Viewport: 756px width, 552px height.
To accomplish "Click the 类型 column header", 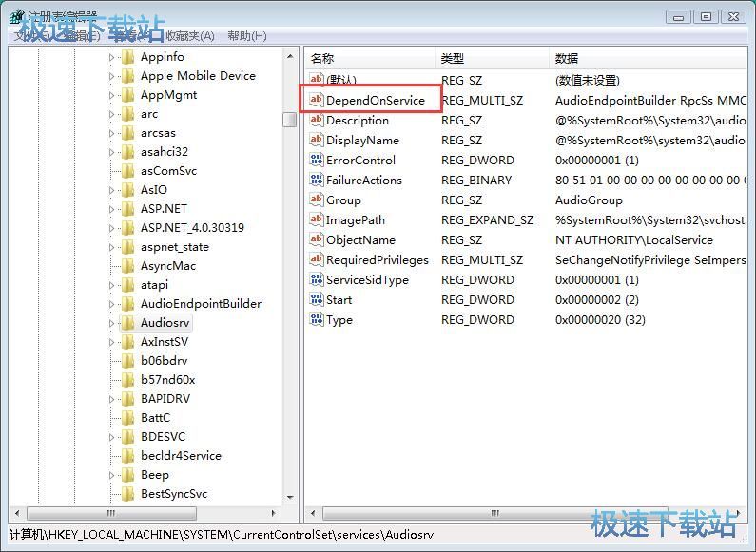I will coord(492,58).
